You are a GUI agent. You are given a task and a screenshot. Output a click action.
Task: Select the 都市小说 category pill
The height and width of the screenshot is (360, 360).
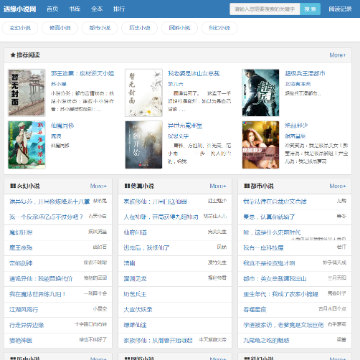pyautogui.click(x=100, y=28)
